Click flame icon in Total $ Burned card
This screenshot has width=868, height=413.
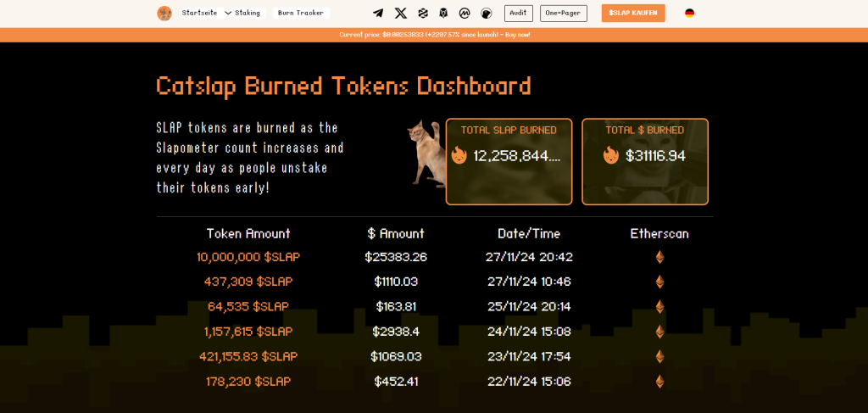(x=611, y=155)
